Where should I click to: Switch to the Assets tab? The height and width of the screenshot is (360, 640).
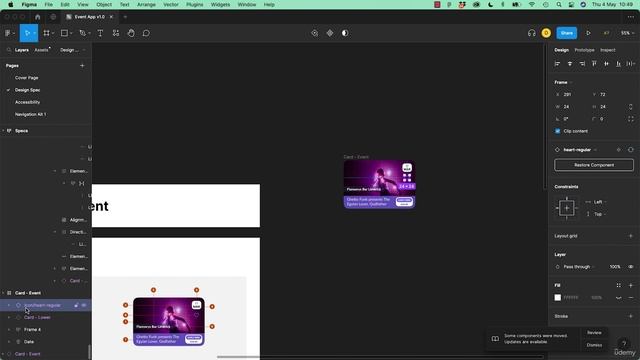tap(41, 50)
